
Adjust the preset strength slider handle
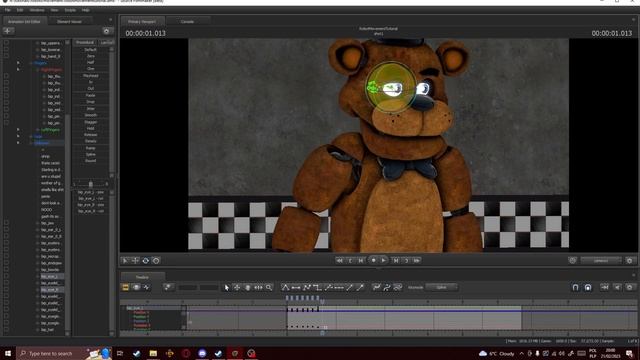[91, 184]
